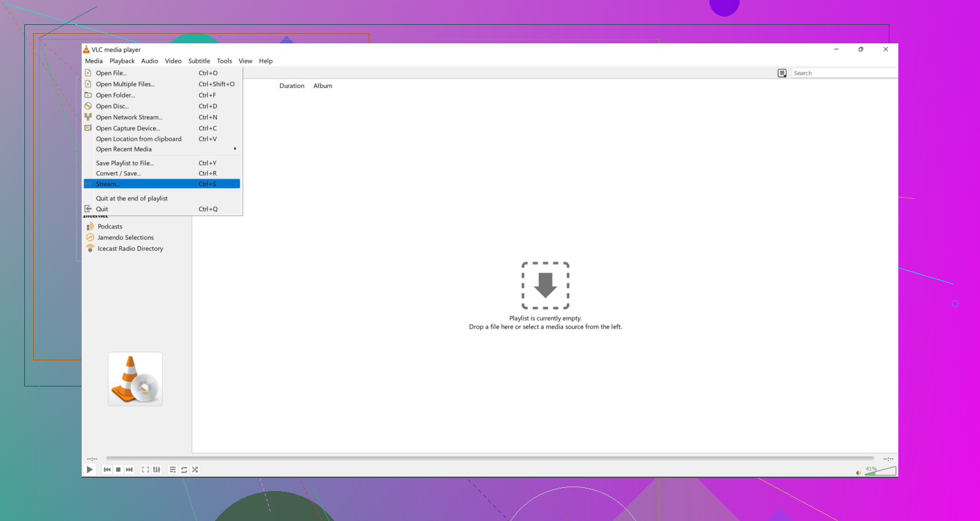Choose Open Folder menu entry

click(162, 95)
